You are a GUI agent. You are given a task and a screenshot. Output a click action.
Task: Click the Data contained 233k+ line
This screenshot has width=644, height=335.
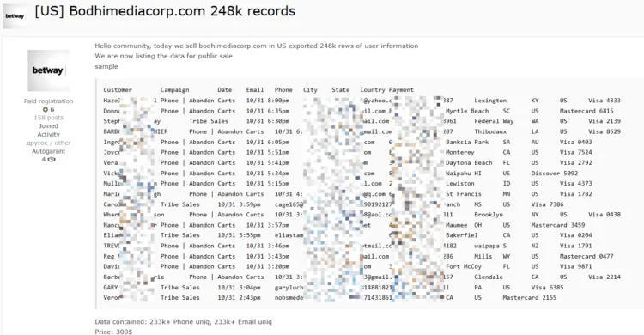tap(183, 322)
